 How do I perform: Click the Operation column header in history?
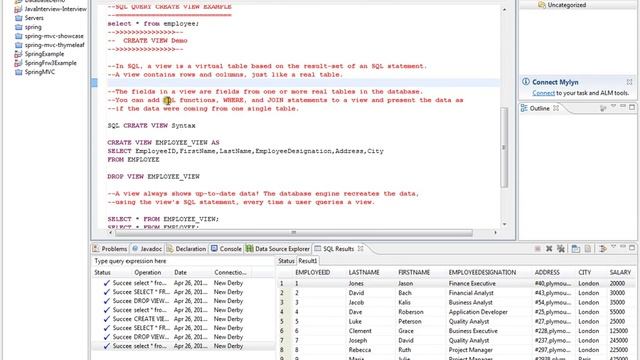tap(148, 272)
